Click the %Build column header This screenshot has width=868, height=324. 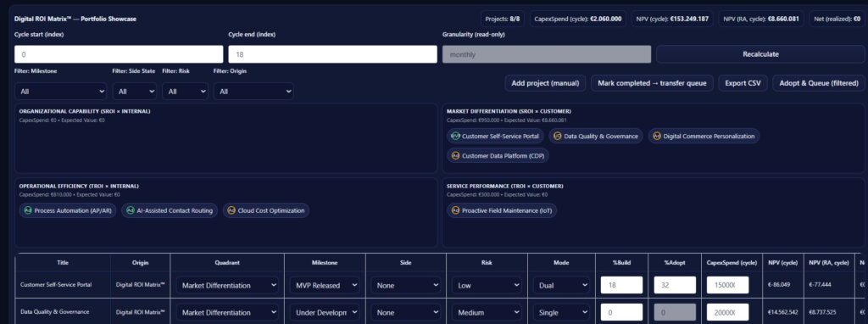tap(621, 263)
